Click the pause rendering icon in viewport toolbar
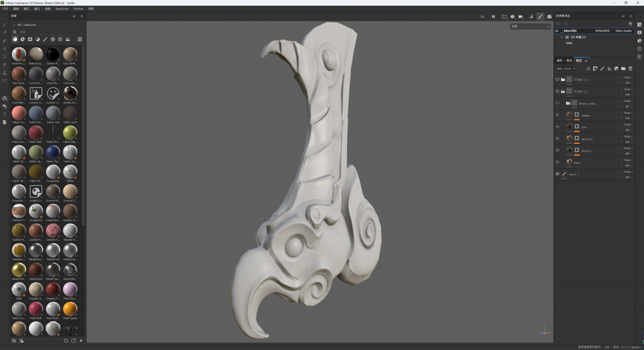The width and height of the screenshot is (644, 350). coord(493,16)
